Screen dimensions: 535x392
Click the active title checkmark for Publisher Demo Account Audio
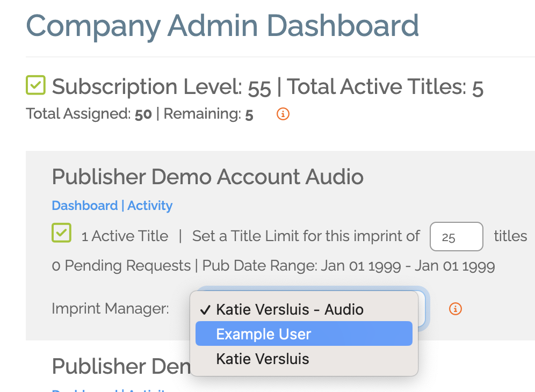pos(61,233)
